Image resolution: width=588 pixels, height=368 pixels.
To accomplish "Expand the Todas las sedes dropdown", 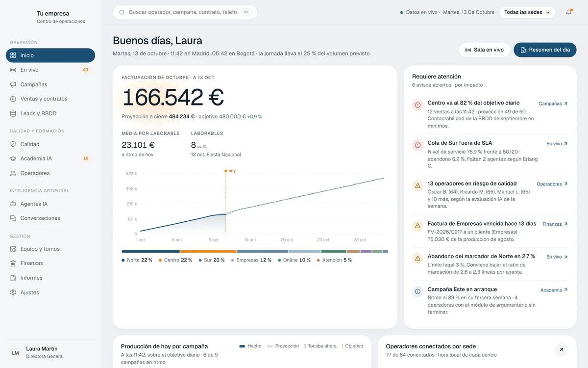I will (x=527, y=12).
